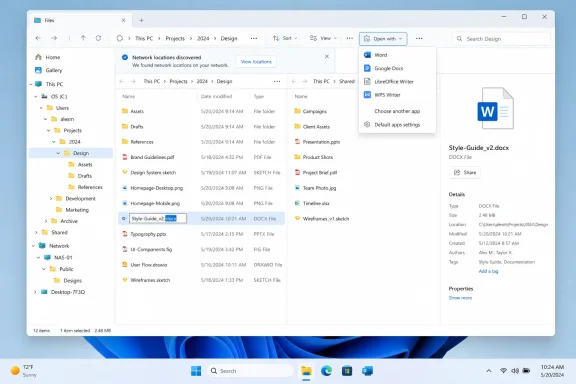The width and height of the screenshot is (576, 384).
Task: Open the more options ellipsis after Open with
Action: coord(419,38)
